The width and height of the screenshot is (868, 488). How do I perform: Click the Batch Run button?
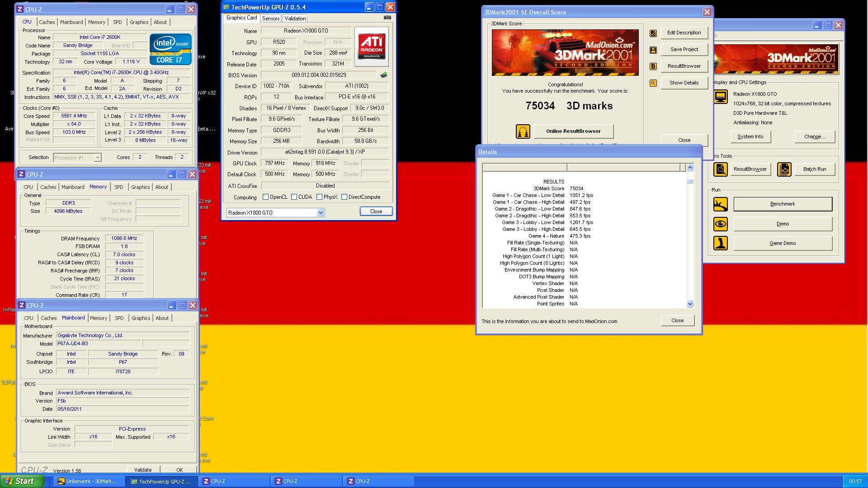point(814,169)
